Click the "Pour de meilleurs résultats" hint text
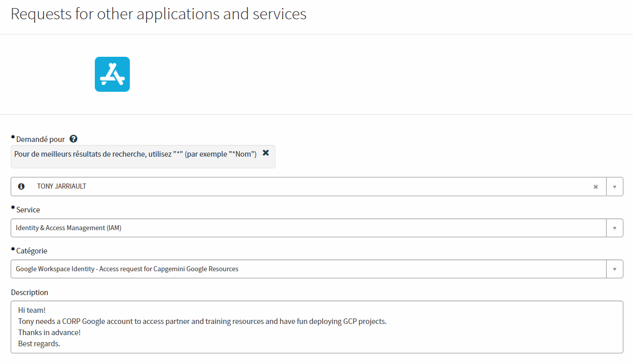Viewport: 633px width, 364px height. tap(135, 154)
